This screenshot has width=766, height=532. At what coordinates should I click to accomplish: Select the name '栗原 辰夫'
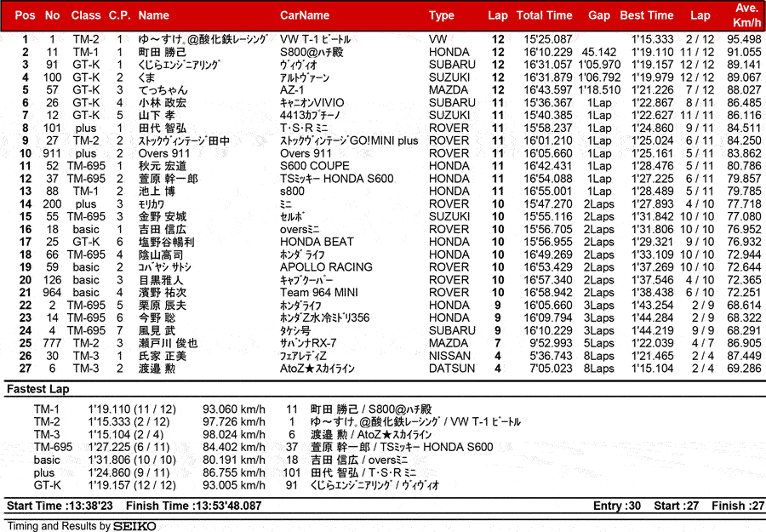(163, 306)
